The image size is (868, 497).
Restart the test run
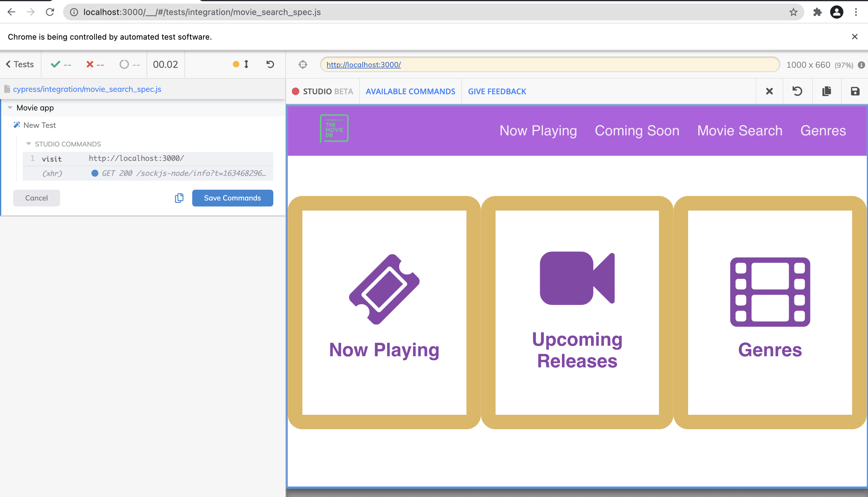pos(270,65)
